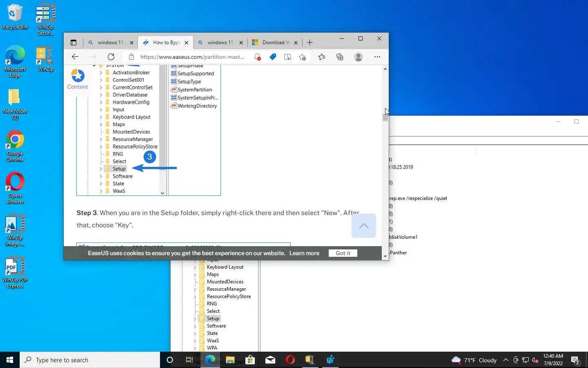The width and height of the screenshot is (588, 368).
Task: Select the Select key in Registry Editor
Action: pyautogui.click(x=213, y=311)
